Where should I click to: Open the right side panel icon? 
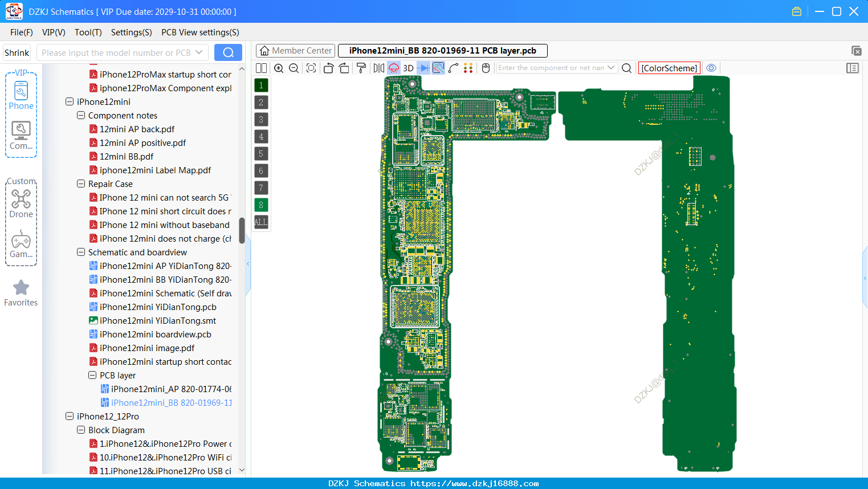click(x=853, y=68)
